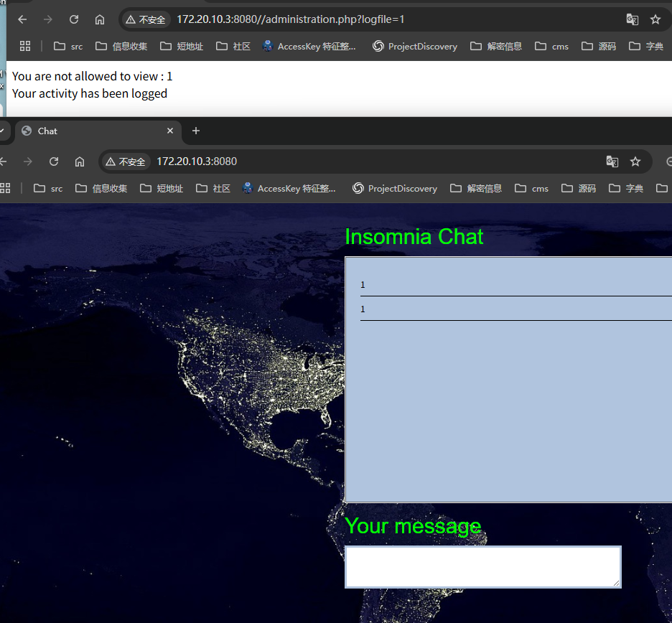Click the translate icon in the administration.php address bar

point(632,19)
